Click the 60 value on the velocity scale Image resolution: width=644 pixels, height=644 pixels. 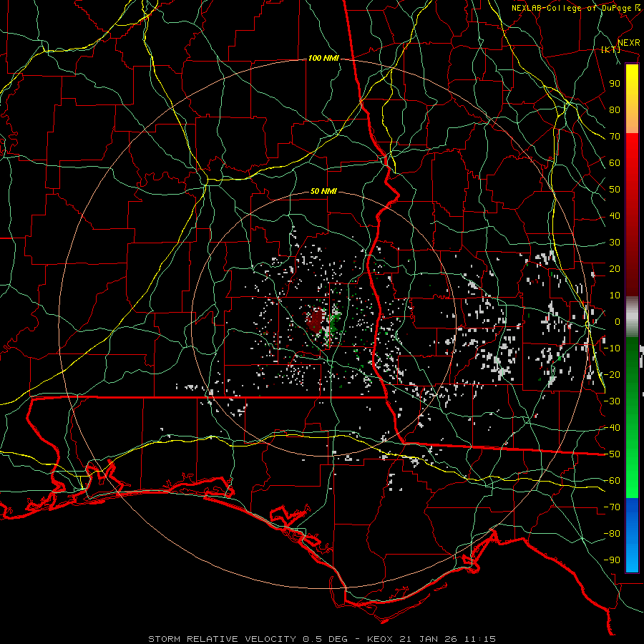pos(615,162)
